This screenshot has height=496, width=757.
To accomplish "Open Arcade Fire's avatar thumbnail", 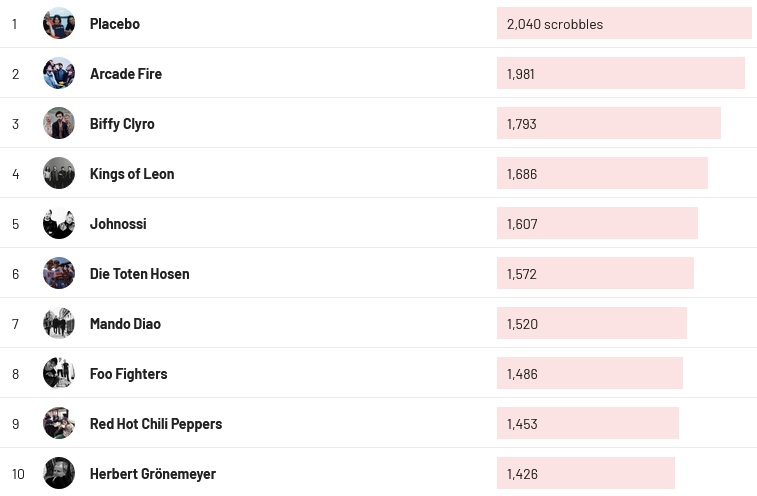I will pos(59,73).
